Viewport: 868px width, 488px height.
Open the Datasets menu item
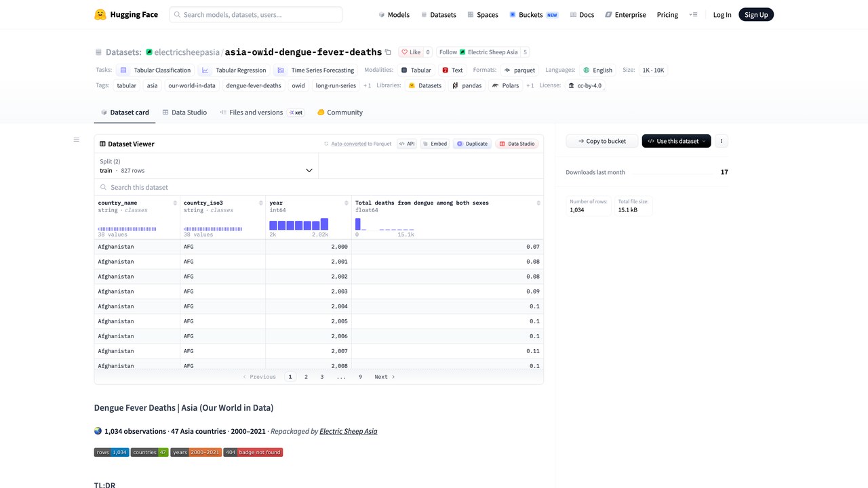439,14
